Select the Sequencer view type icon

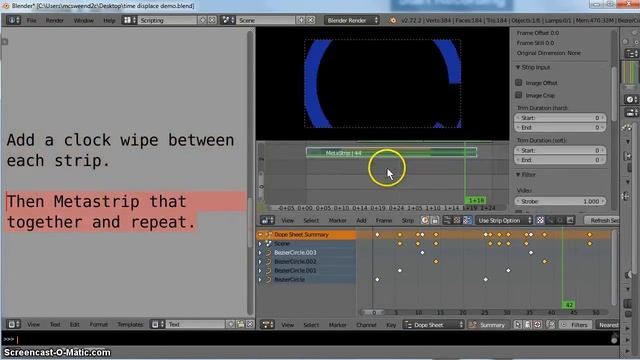tap(447, 220)
